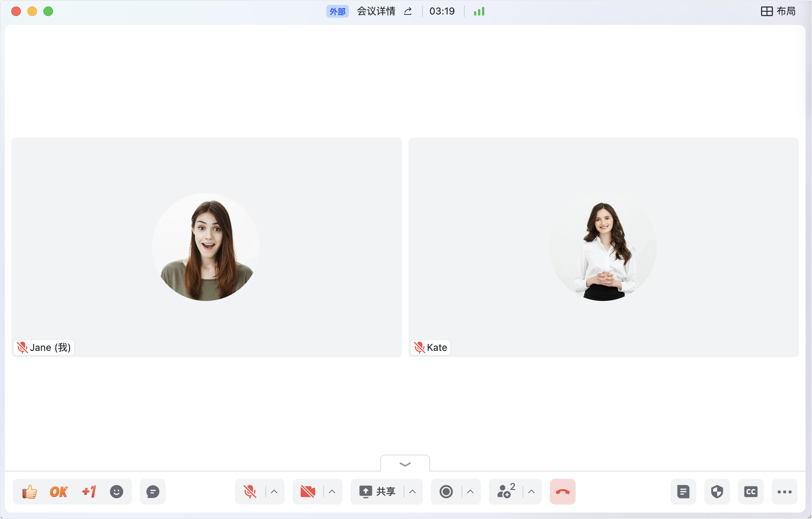This screenshot has height=519, width=812.
Task: Select Kate's avatar thumbnail
Action: click(x=603, y=247)
